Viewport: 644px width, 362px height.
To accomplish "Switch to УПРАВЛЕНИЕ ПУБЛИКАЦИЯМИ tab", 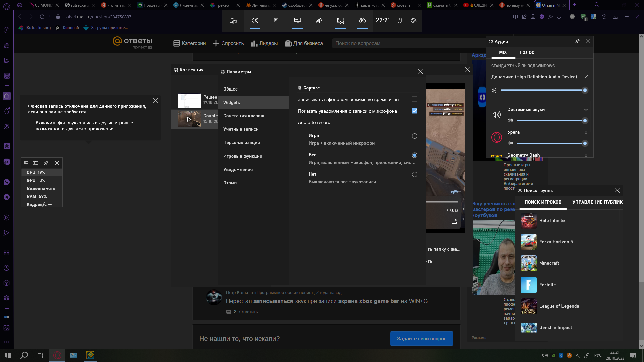I will pyautogui.click(x=597, y=202).
